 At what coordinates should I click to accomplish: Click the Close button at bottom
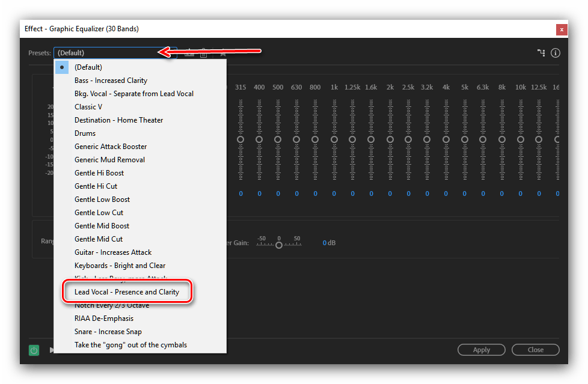coord(536,350)
